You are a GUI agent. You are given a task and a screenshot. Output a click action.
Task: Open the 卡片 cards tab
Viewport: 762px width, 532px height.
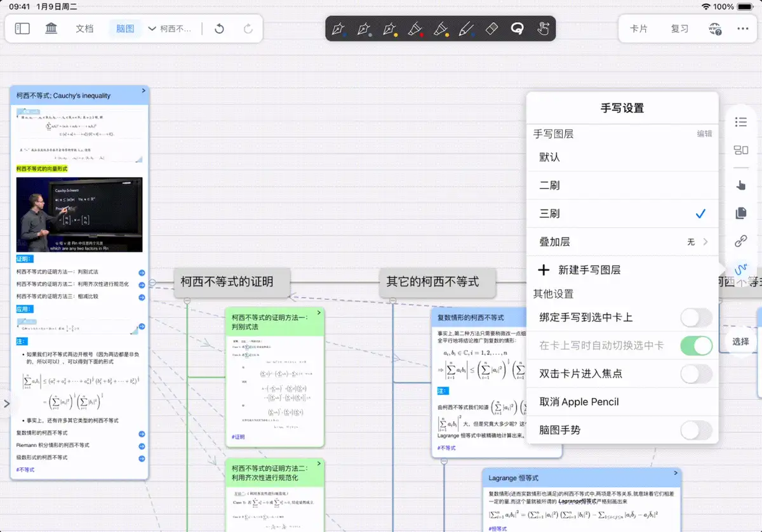(639, 29)
